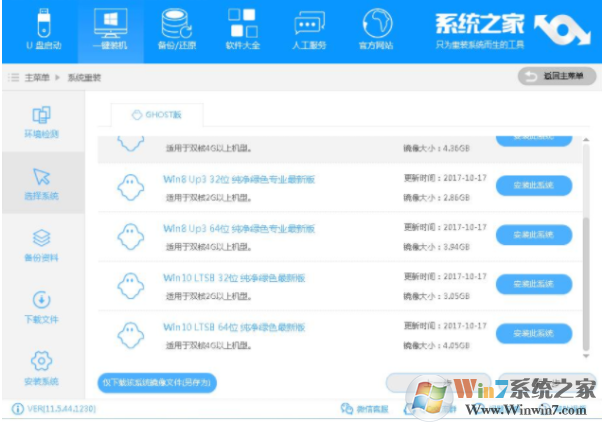Click VER[11.5.44.1230] version text
This screenshot has width=603, height=424.
(62, 408)
